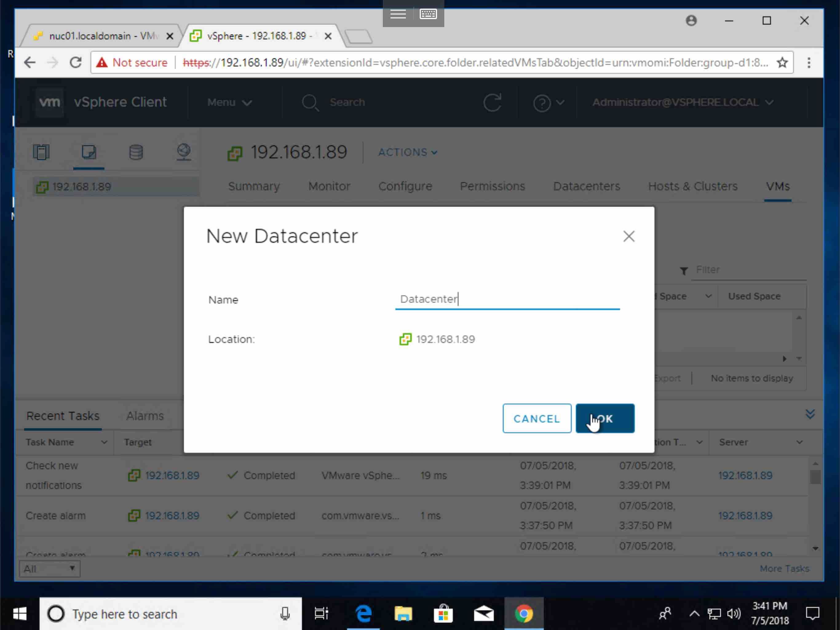Click the vCenter icon beside 192.168.1.89 title

[235, 153]
